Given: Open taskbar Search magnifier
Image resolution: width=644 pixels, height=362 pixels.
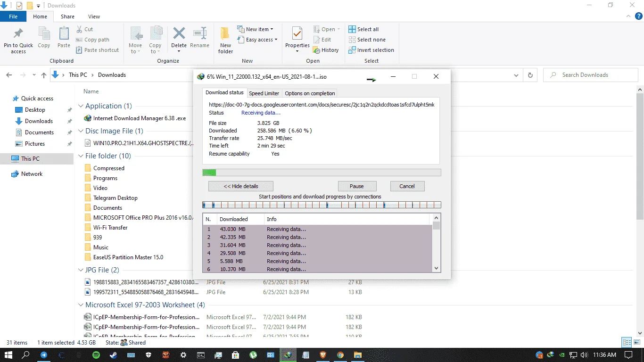Looking at the screenshot, I should point(26,355).
